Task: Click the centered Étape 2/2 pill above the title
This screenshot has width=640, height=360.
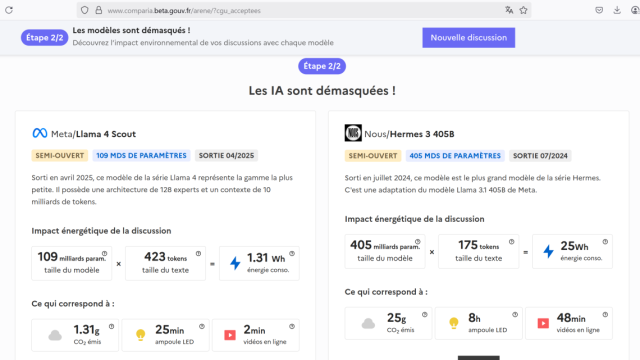Action: pyautogui.click(x=322, y=66)
